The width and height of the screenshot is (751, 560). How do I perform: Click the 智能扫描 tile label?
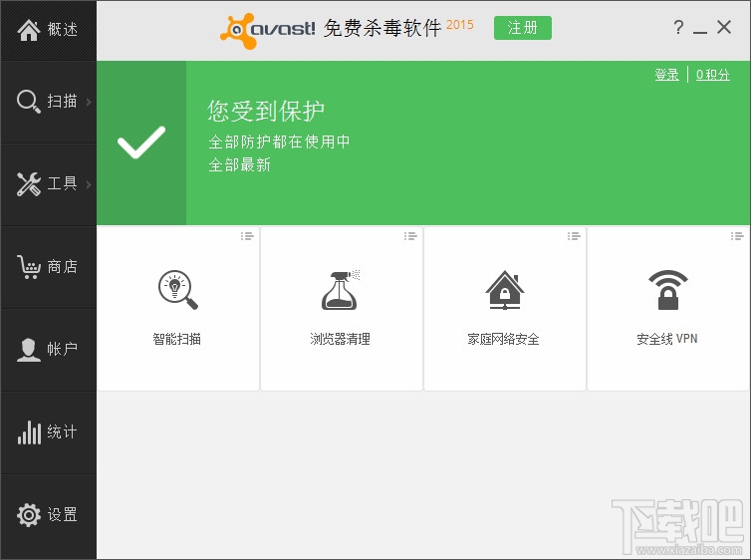tap(176, 339)
